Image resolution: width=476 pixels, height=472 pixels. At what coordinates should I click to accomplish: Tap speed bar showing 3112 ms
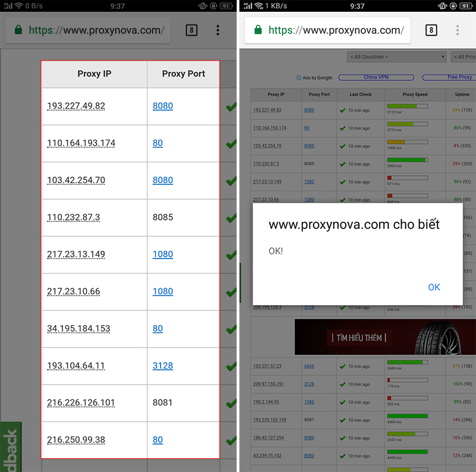[x=408, y=106]
